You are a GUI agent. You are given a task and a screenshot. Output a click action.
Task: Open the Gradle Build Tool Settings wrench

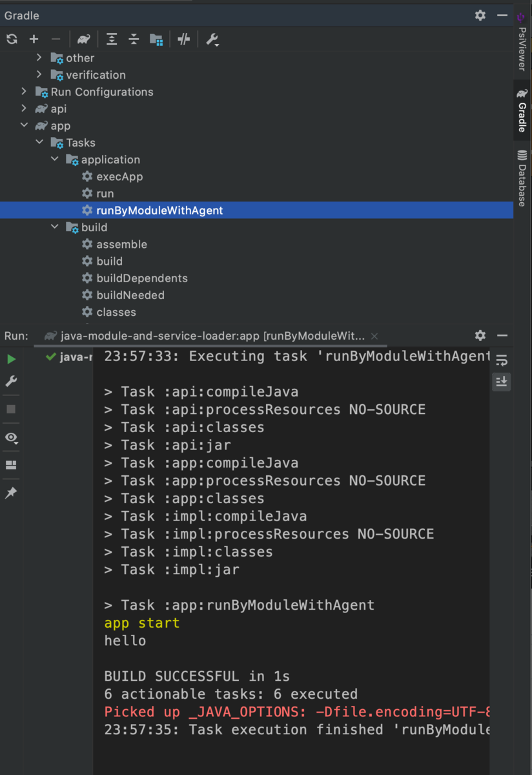(212, 39)
